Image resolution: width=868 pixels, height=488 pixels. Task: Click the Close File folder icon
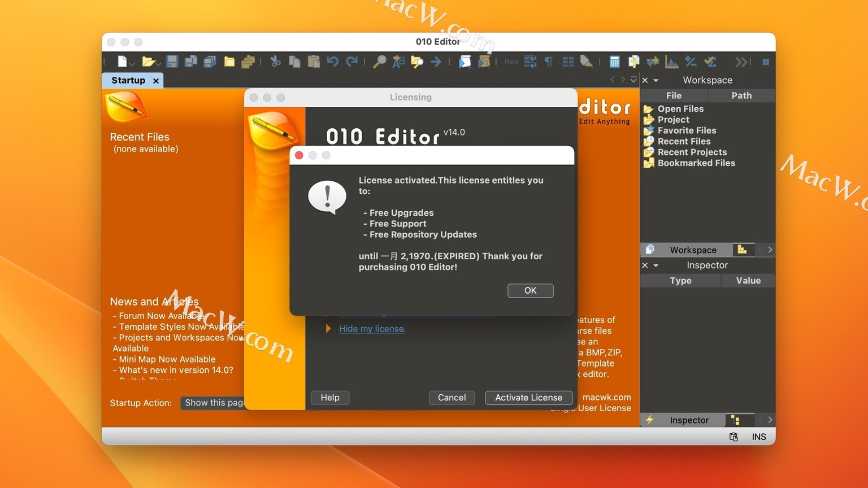click(229, 62)
